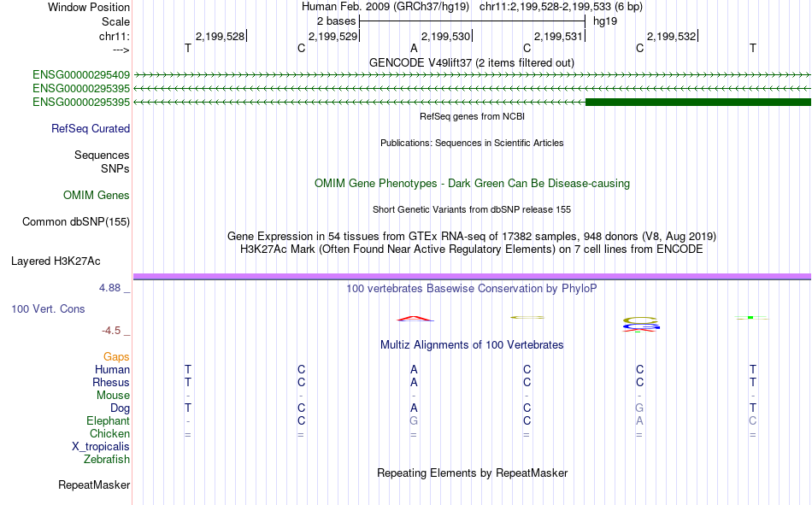Click the '2 bases' scale bar line

(473, 21)
